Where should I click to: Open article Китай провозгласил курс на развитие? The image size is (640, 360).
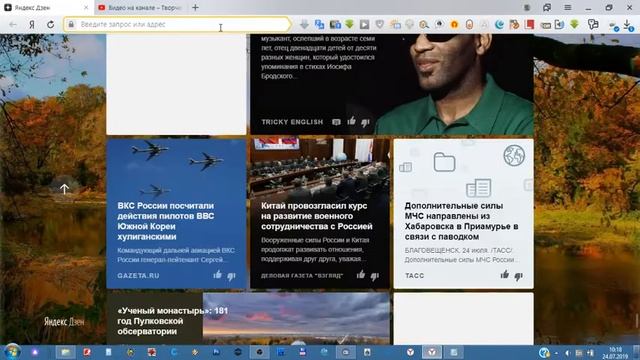(x=317, y=216)
